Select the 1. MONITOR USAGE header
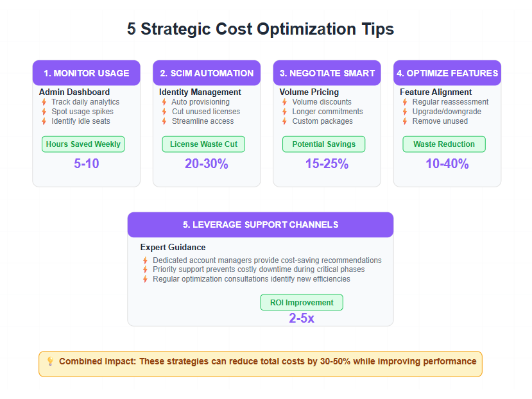 (x=87, y=73)
